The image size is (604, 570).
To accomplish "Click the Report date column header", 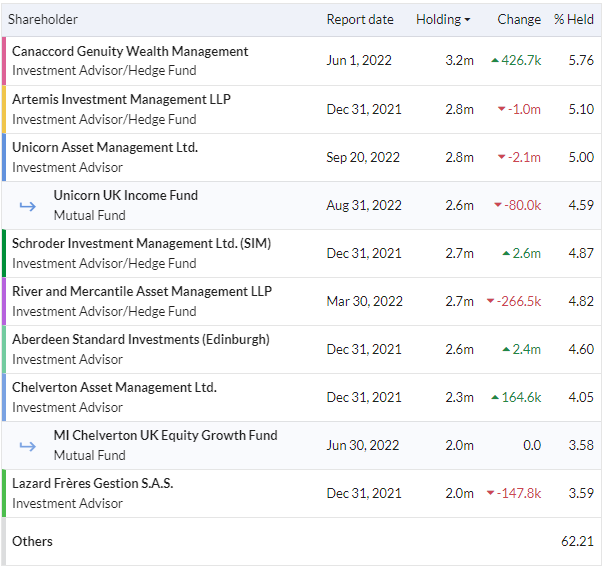I will click(x=360, y=19).
